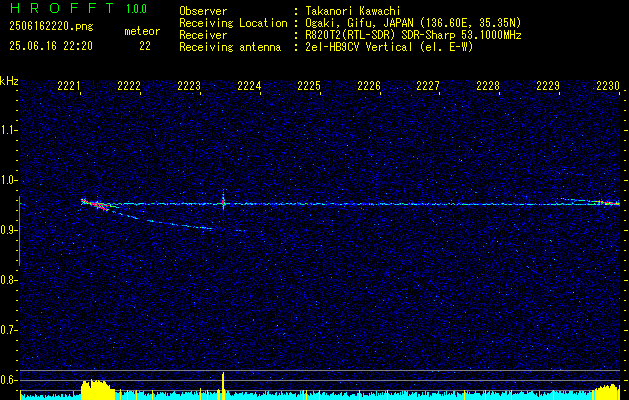This screenshot has width=629, height=400.
Task: Click the bright red meteor echo near 2221
Action: [x=94, y=204]
